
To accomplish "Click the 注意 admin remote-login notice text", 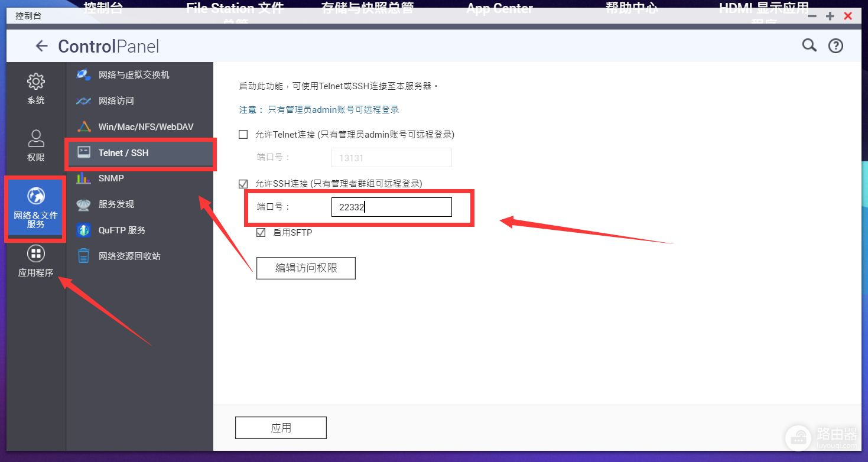I will coord(319,110).
